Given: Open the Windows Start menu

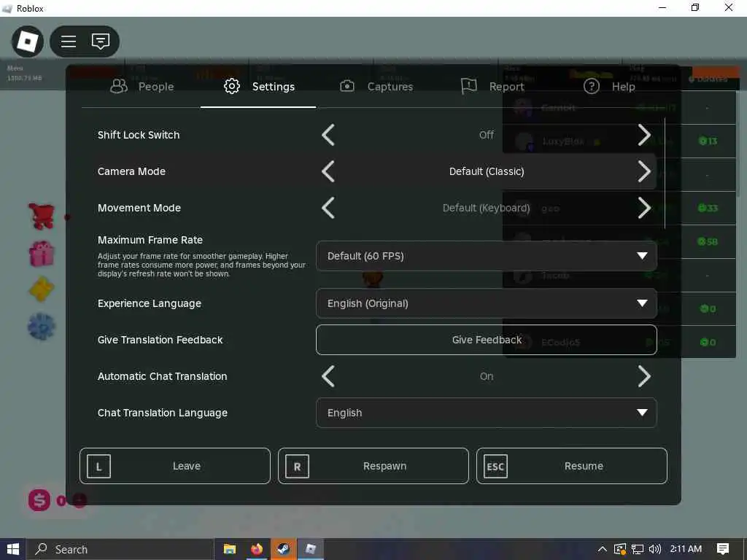Looking at the screenshot, I should pos(13,549).
